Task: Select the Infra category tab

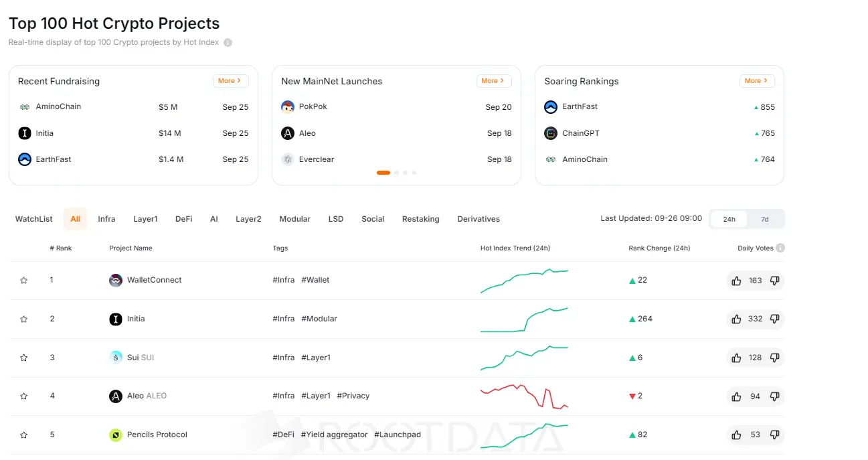Action: 106,218
